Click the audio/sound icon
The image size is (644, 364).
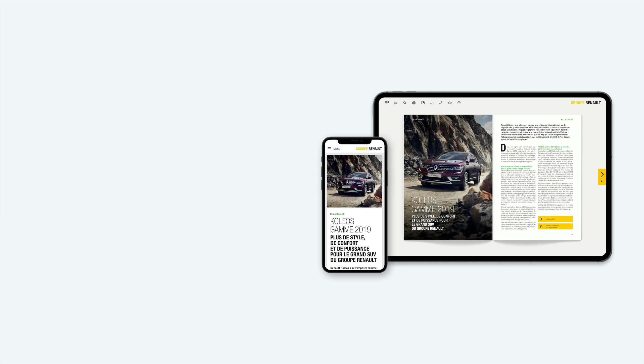(449, 102)
